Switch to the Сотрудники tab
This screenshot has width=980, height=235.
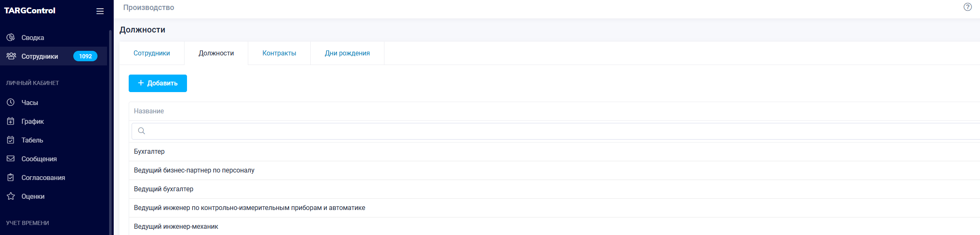[x=152, y=53]
